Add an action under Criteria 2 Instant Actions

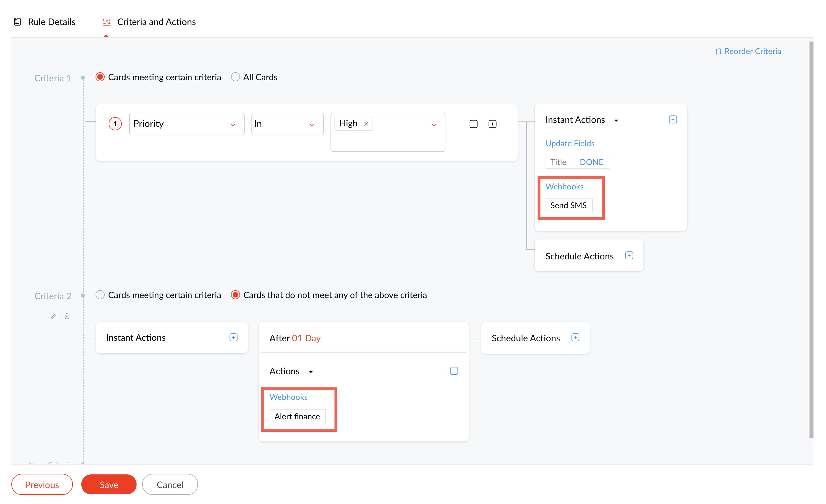(233, 337)
